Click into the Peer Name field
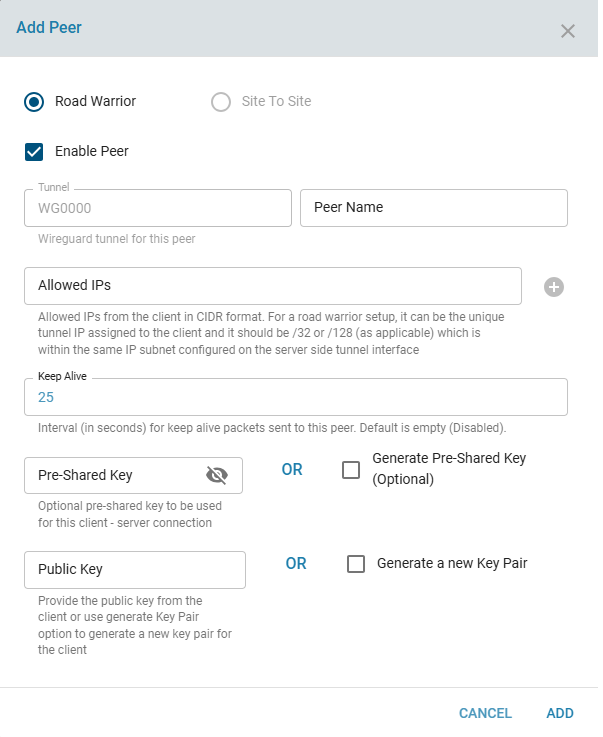This screenshot has width=603, height=737. pos(433,208)
